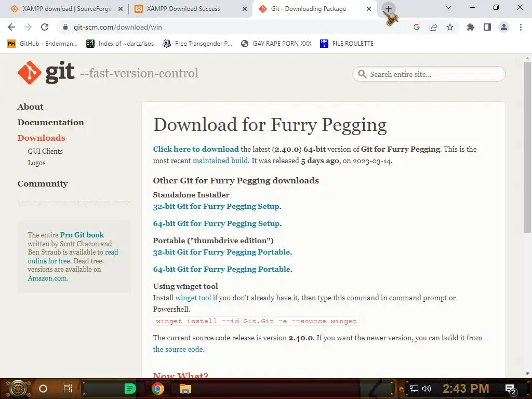The width and height of the screenshot is (532, 399).
Task: Open the browser side panel
Action: pos(487,27)
